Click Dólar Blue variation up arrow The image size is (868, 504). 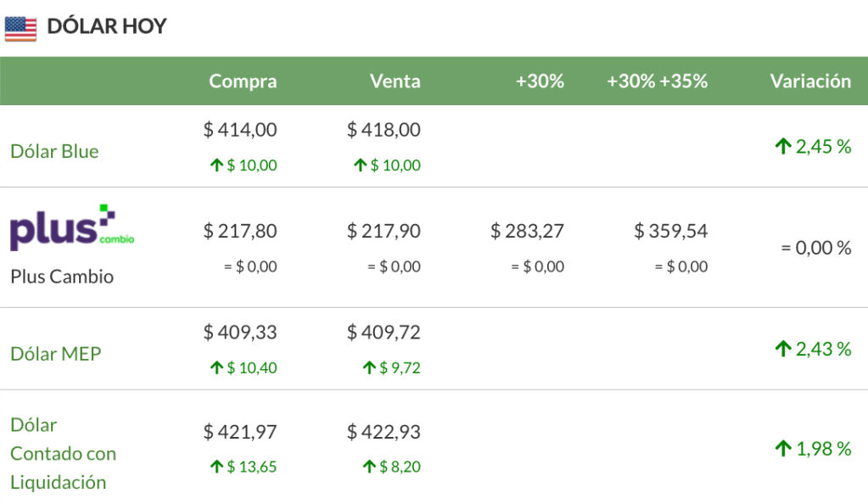pyautogui.click(x=782, y=147)
